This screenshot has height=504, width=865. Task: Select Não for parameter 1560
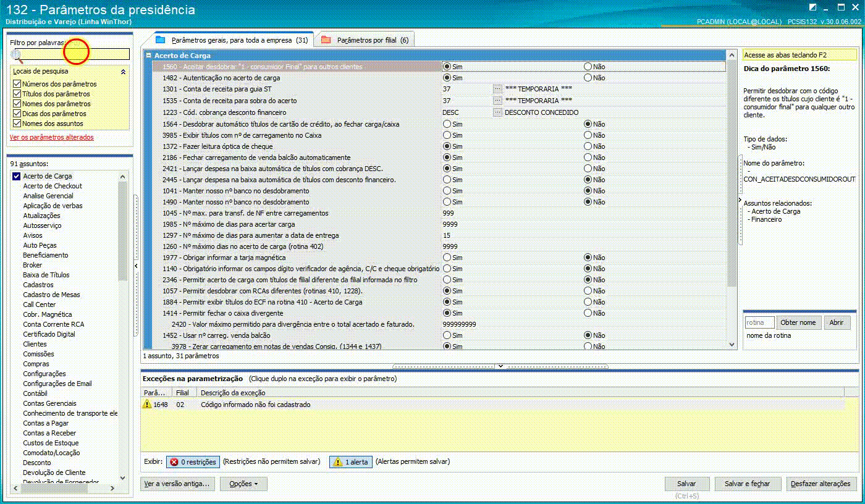588,66
